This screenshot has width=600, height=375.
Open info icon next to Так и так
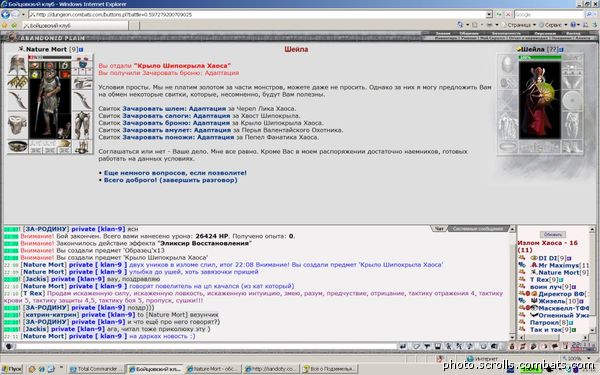click(x=574, y=329)
